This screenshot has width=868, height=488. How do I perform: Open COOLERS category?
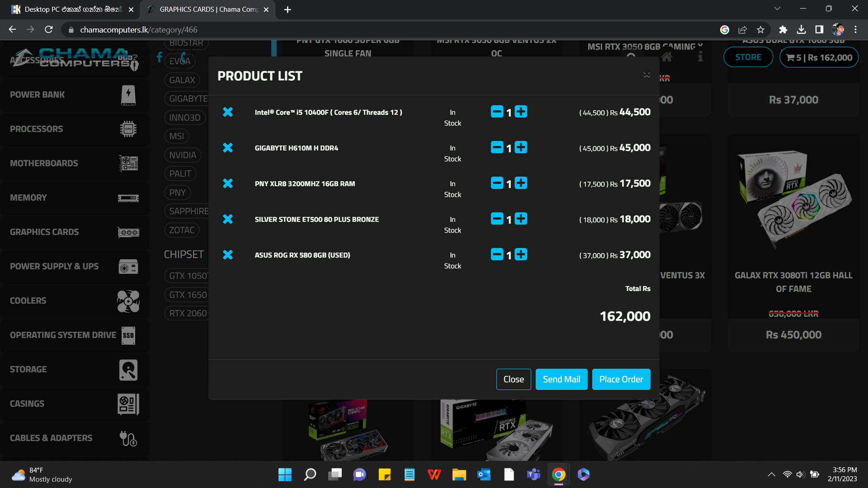(75, 301)
